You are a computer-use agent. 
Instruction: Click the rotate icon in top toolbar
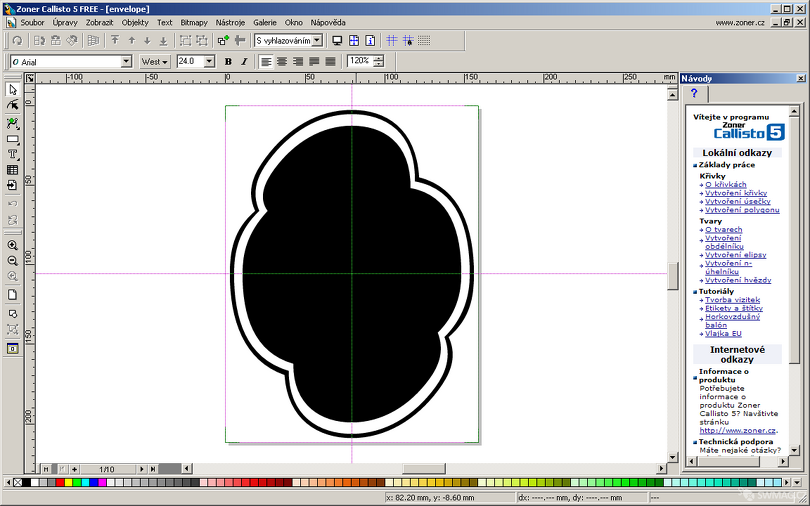tap(18, 41)
